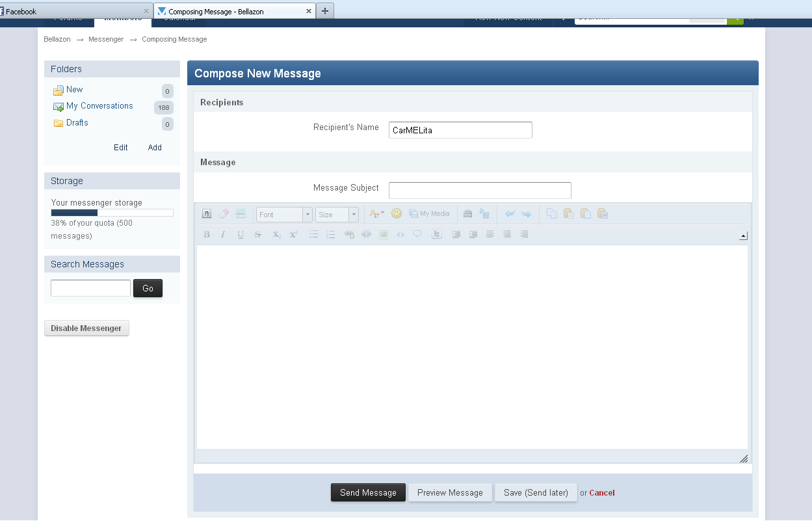Apply italic formatting in the editor

223,234
